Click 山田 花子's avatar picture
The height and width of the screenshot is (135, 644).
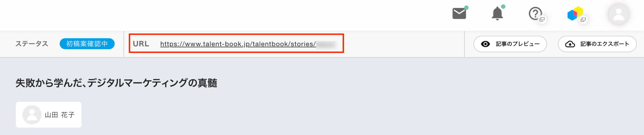32,115
